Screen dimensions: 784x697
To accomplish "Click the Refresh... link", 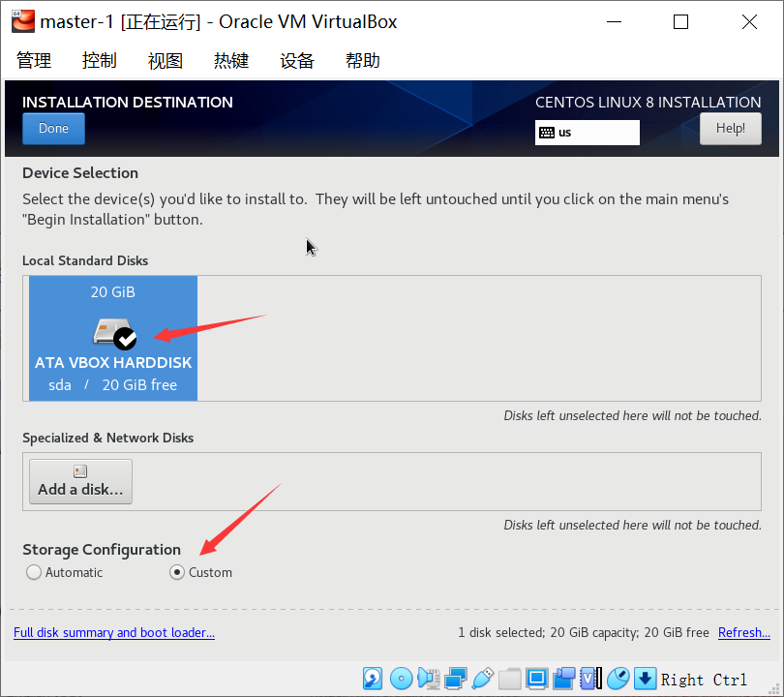I will click(744, 632).
